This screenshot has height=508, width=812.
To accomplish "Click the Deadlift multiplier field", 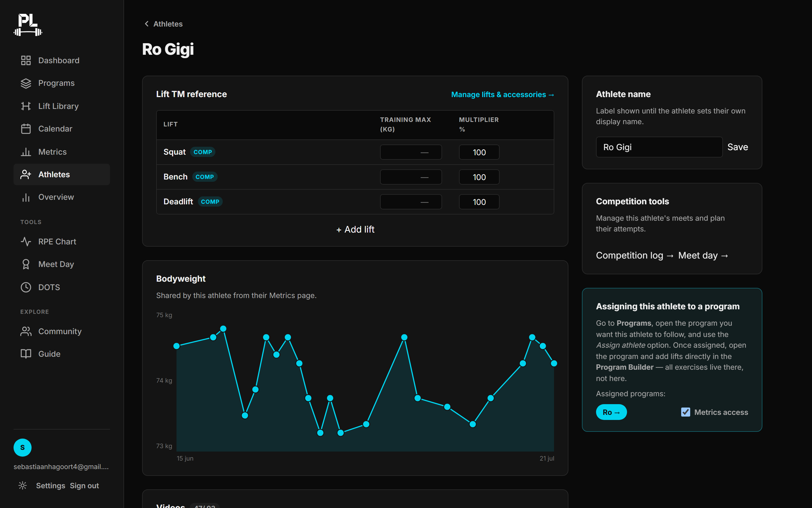I will click(479, 202).
